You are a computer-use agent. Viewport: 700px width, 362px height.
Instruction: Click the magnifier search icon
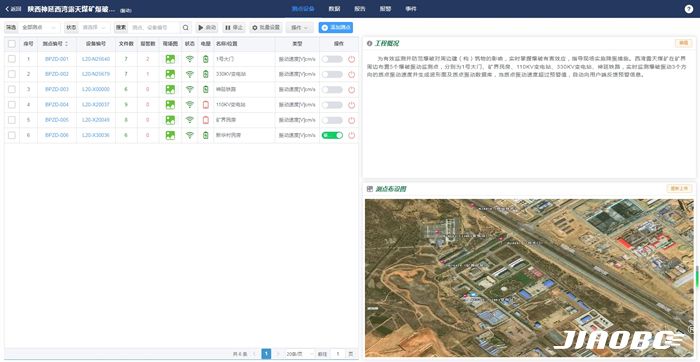(185, 28)
